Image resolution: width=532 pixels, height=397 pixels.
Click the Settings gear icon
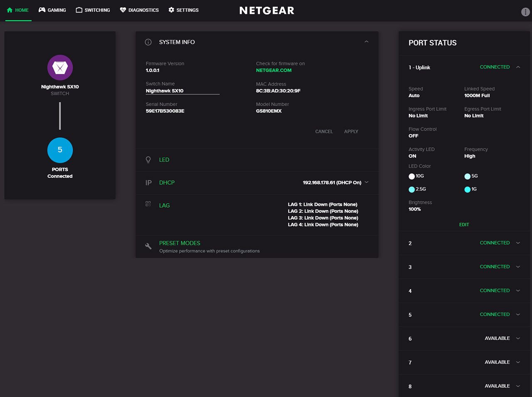[x=171, y=10]
